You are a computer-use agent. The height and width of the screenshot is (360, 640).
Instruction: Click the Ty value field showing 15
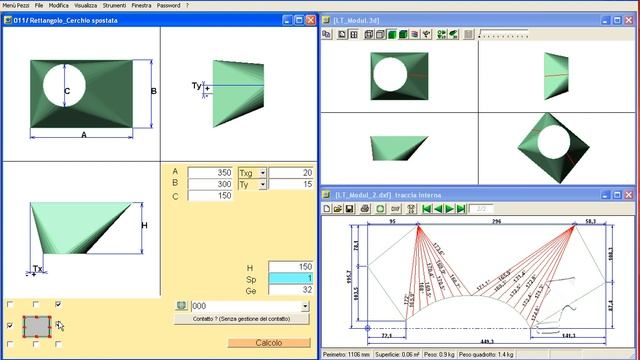click(291, 184)
